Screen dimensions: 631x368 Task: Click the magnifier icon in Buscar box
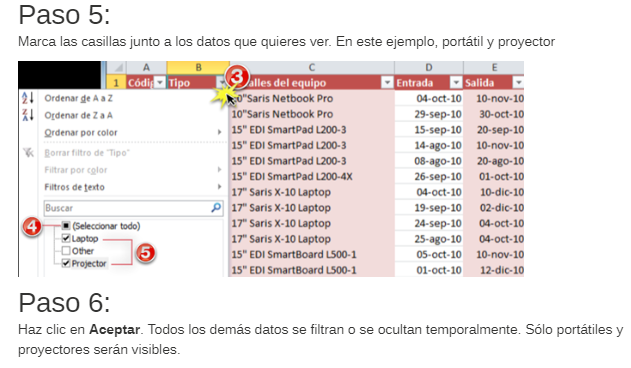[216, 208]
